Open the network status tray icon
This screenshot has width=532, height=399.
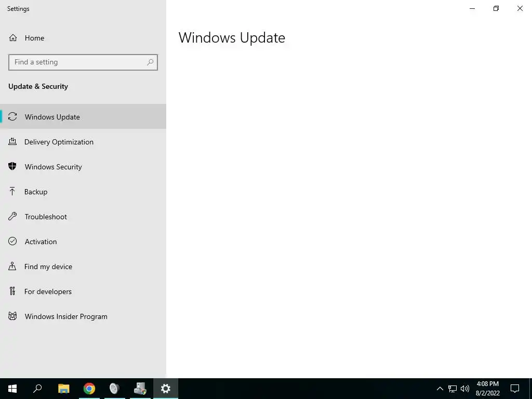[x=453, y=389]
